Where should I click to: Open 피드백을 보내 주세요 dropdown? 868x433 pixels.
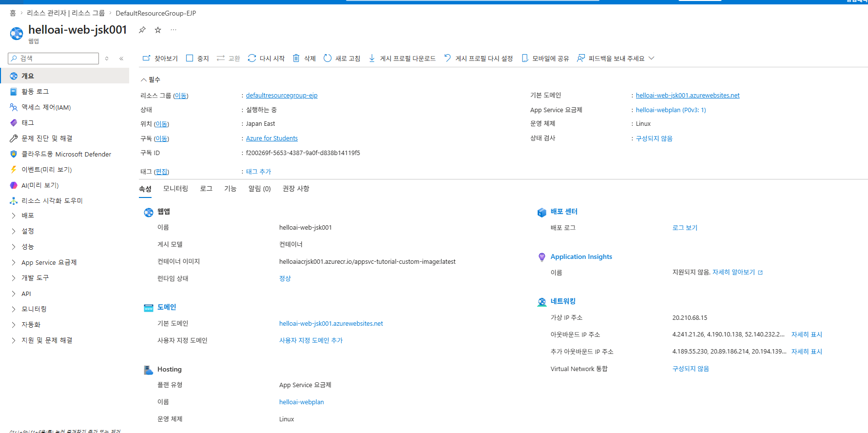616,58
